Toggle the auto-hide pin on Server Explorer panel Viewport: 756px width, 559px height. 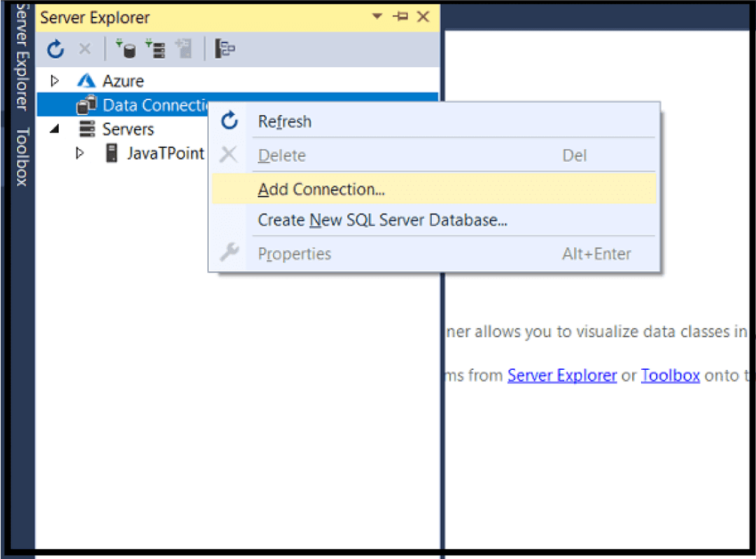(400, 17)
